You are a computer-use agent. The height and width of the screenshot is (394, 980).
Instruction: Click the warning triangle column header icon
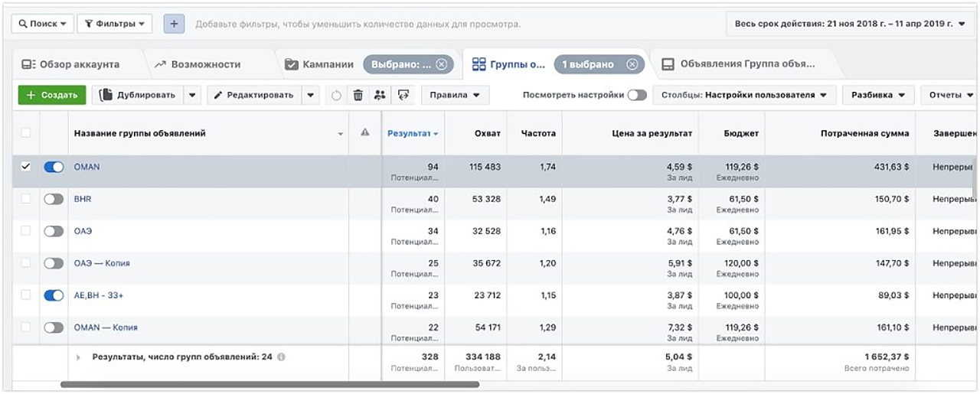(x=365, y=133)
